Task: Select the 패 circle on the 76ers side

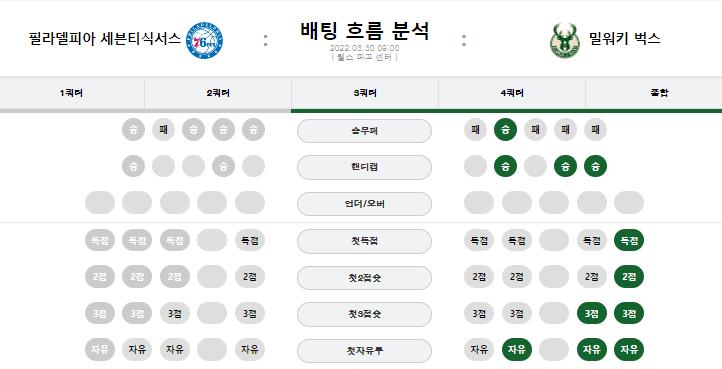Action: pos(163,129)
